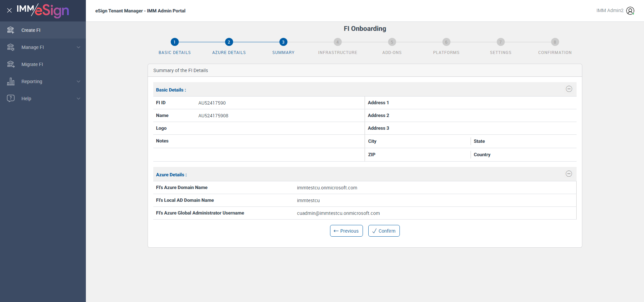Click step 4 circle for Infrastructure
The height and width of the screenshot is (302, 644).
click(337, 42)
